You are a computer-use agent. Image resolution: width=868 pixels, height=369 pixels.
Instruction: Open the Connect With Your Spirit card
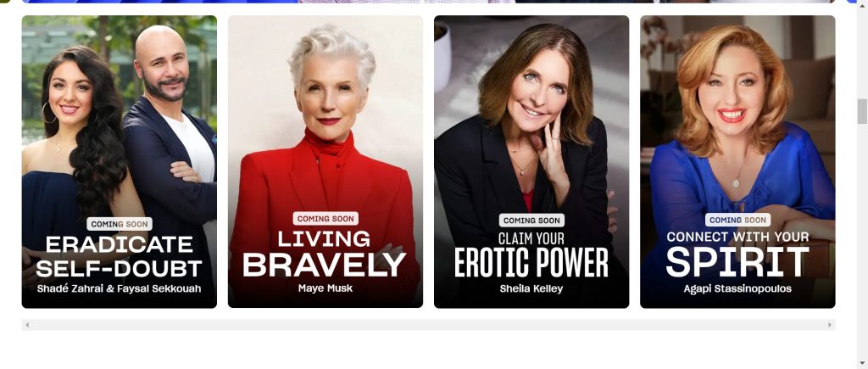click(x=737, y=161)
